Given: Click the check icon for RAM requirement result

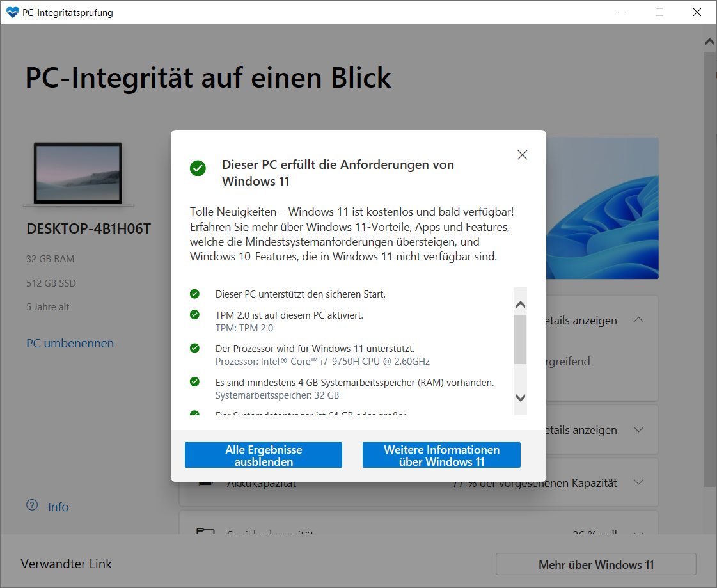Looking at the screenshot, I should (x=195, y=381).
